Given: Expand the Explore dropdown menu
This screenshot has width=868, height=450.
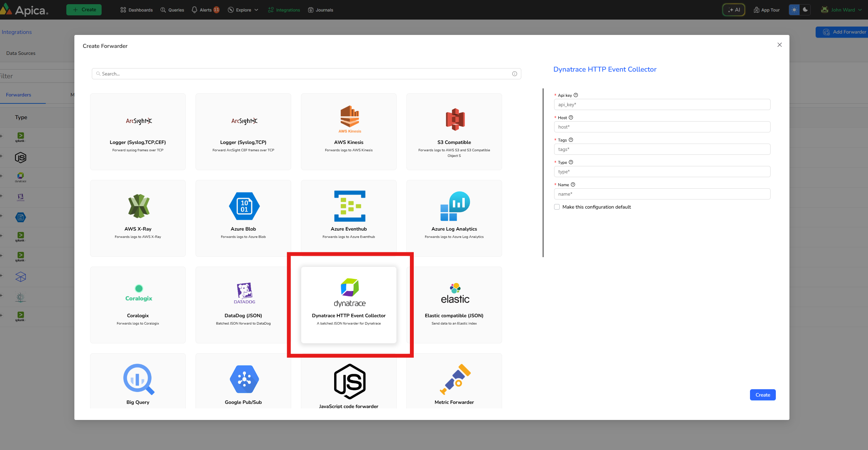Looking at the screenshot, I should (x=243, y=10).
